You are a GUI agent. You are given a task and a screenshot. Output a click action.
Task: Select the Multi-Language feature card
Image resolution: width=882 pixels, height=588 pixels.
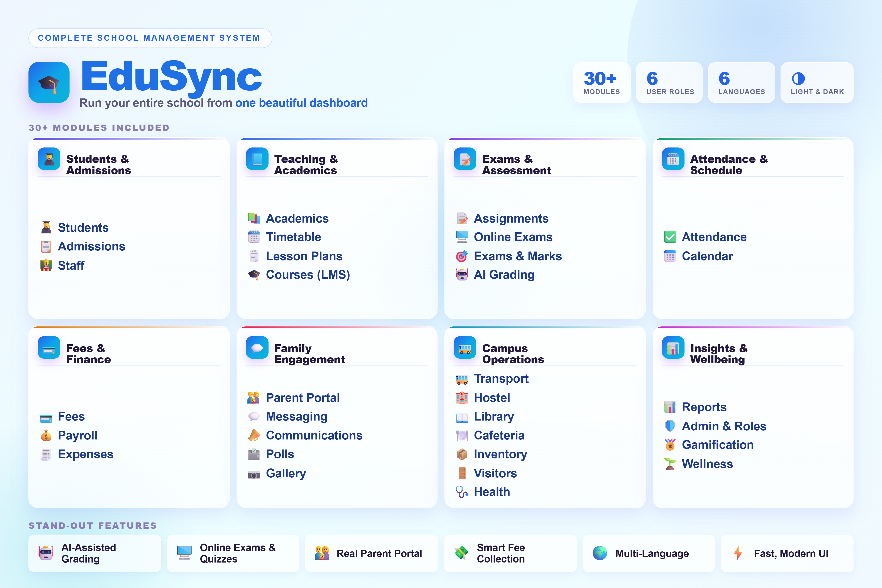coord(649,554)
